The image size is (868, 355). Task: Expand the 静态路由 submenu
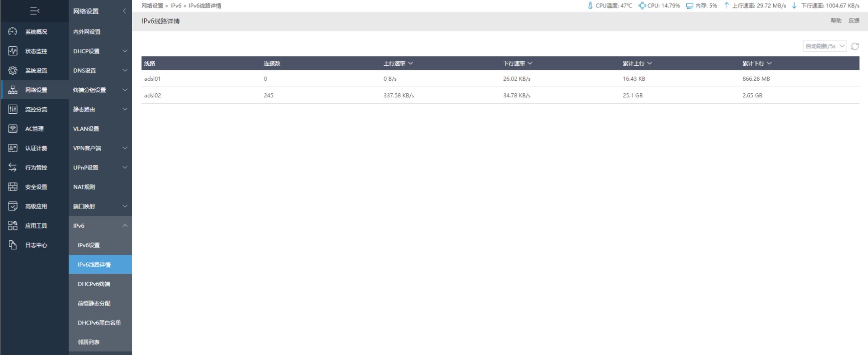tap(125, 109)
